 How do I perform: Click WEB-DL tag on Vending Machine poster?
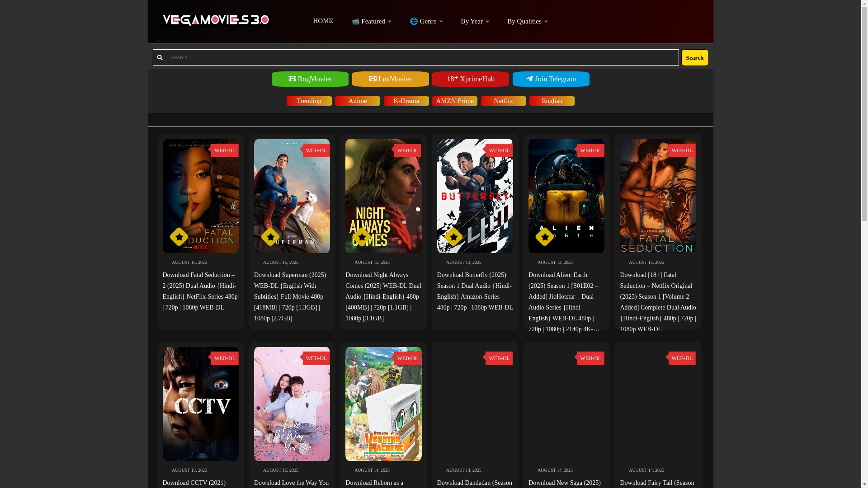click(408, 358)
